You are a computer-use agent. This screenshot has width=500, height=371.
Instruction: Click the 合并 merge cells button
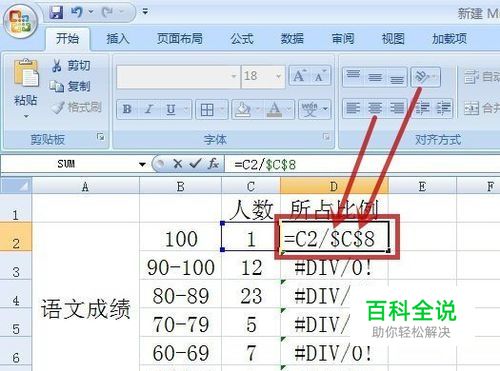(x=482, y=108)
